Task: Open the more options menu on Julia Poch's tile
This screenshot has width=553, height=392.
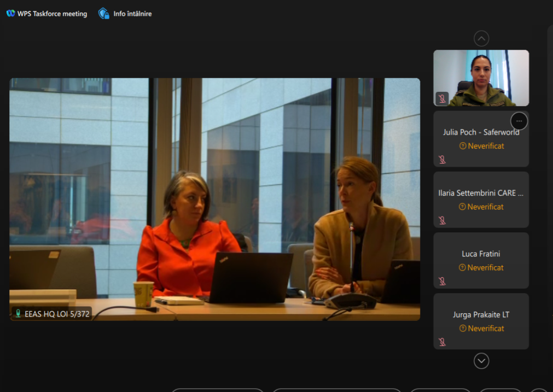Action: tap(519, 121)
